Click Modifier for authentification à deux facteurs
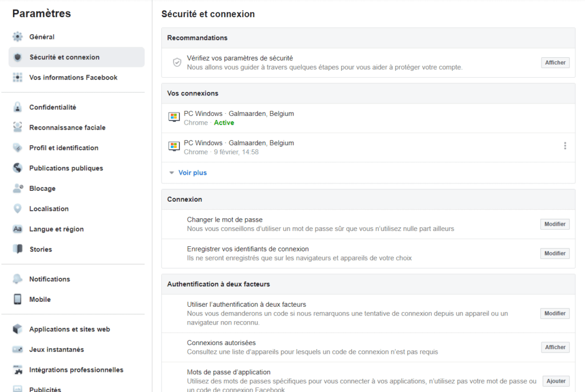This screenshot has width=585, height=392. (x=555, y=313)
